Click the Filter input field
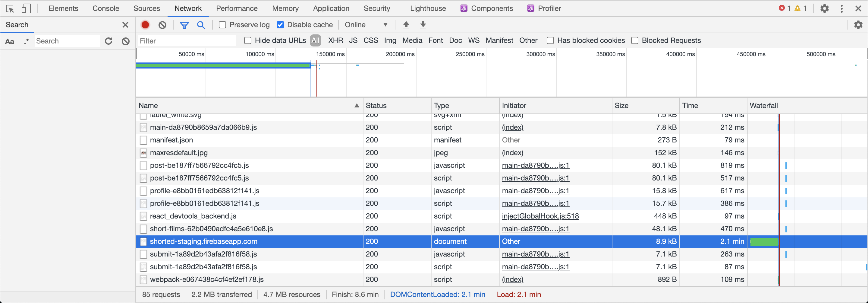This screenshot has height=303, width=868. click(x=187, y=40)
